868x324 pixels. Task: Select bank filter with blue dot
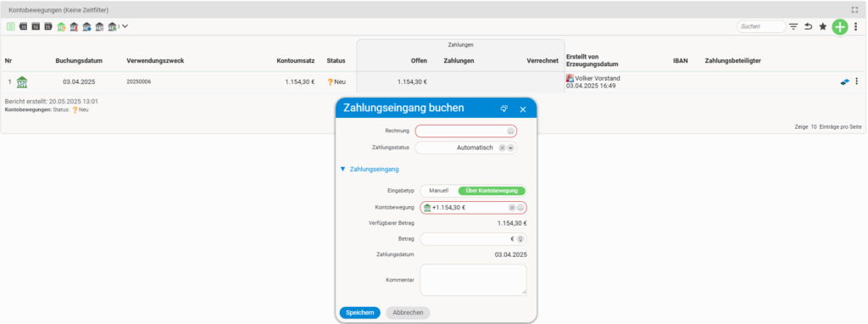coord(86,26)
